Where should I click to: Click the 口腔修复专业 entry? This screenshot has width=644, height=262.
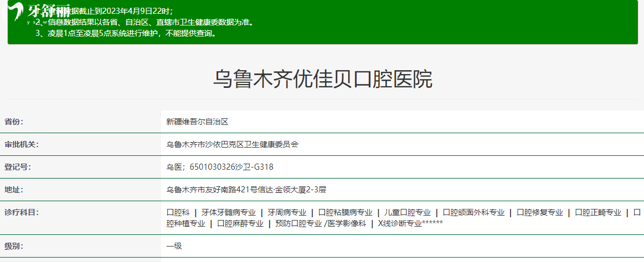(x=540, y=212)
